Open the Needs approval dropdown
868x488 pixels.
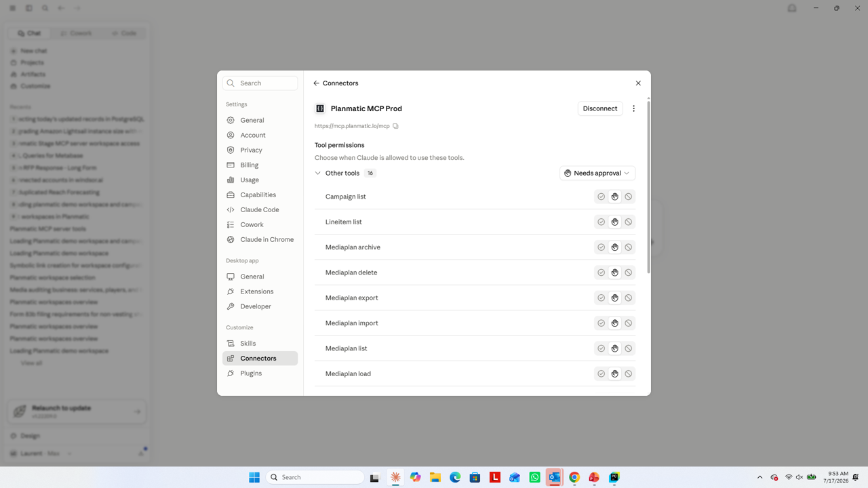point(597,174)
